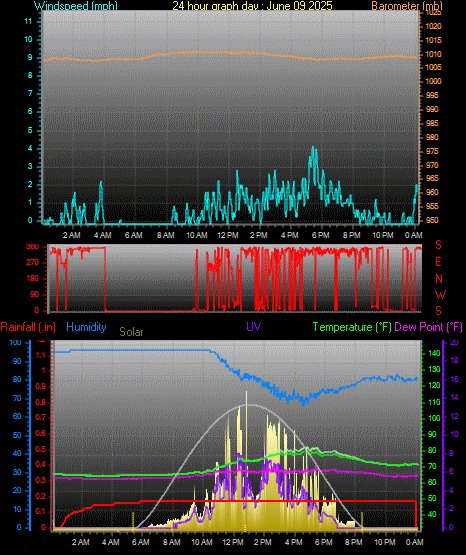Click the purple '18' UV axis value
This screenshot has width=466, height=555.
[x=454, y=361]
